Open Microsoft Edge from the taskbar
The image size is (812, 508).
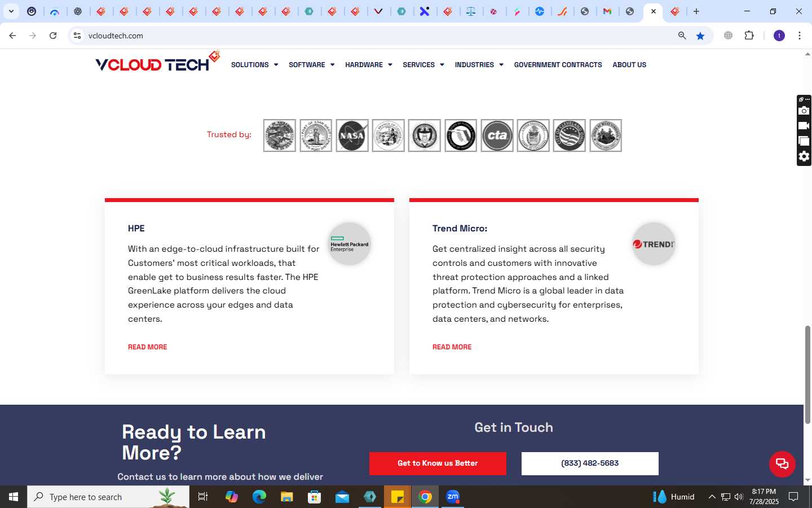(x=259, y=497)
